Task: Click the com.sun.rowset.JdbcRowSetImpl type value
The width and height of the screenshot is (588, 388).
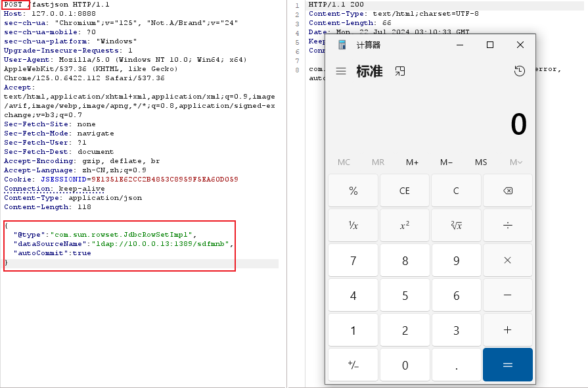Action: 121,235
